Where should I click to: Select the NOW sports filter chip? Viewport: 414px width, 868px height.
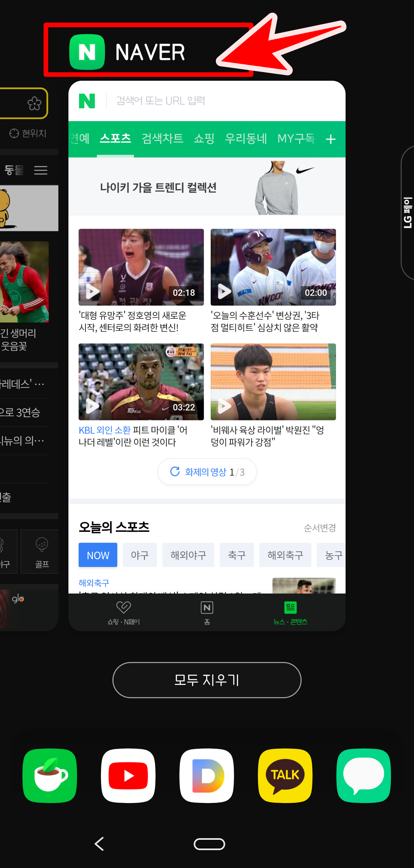[x=98, y=555]
